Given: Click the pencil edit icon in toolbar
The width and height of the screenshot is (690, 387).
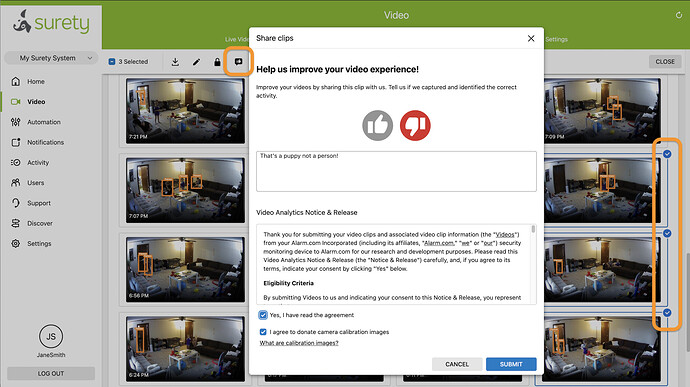Looking at the screenshot, I should tap(196, 62).
